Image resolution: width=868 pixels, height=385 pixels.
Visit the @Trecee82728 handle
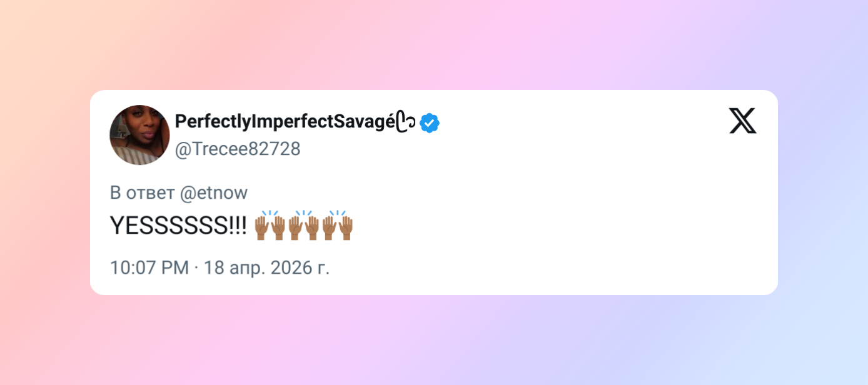click(238, 149)
